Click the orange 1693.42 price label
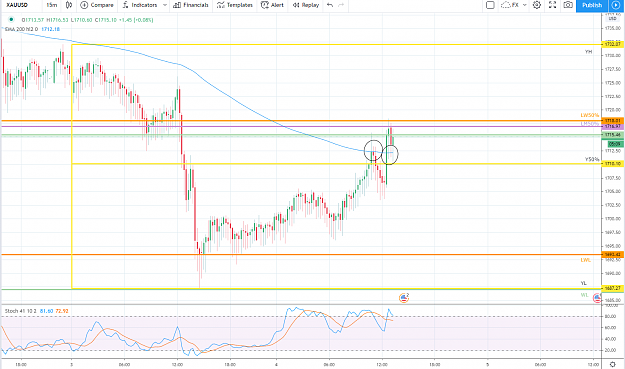 click(612, 255)
